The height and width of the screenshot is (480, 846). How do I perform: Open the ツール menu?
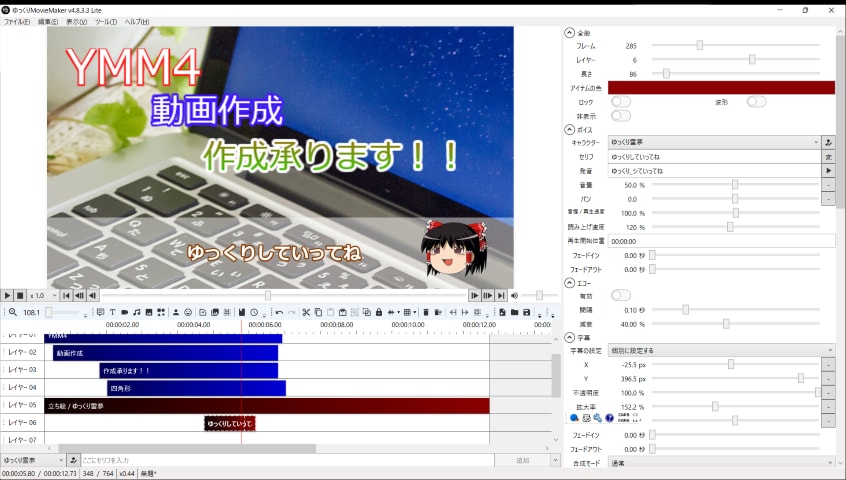pos(106,22)
